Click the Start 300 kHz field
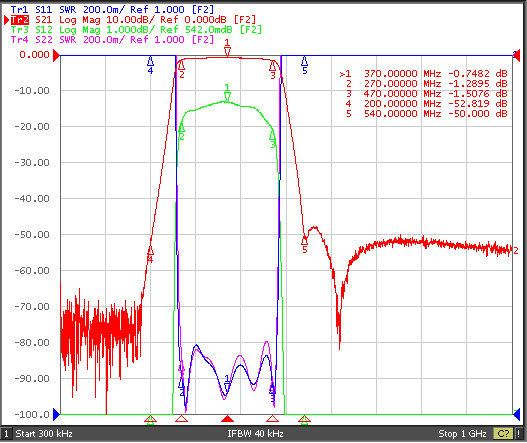Viewport: 527px width, 443px height. (44, 434)
